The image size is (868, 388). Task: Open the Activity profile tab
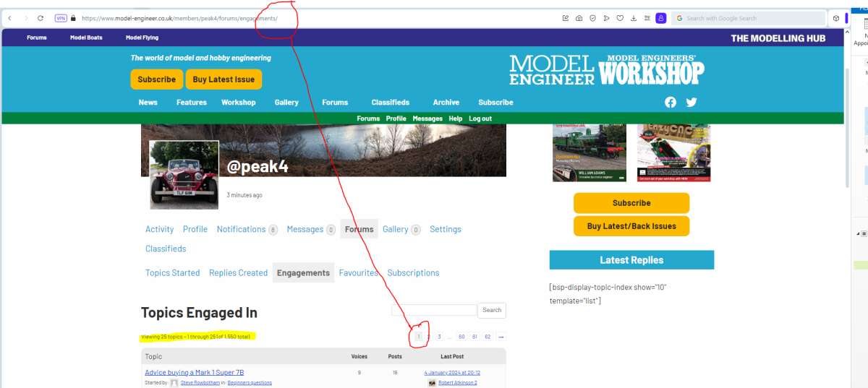(160, 229)
